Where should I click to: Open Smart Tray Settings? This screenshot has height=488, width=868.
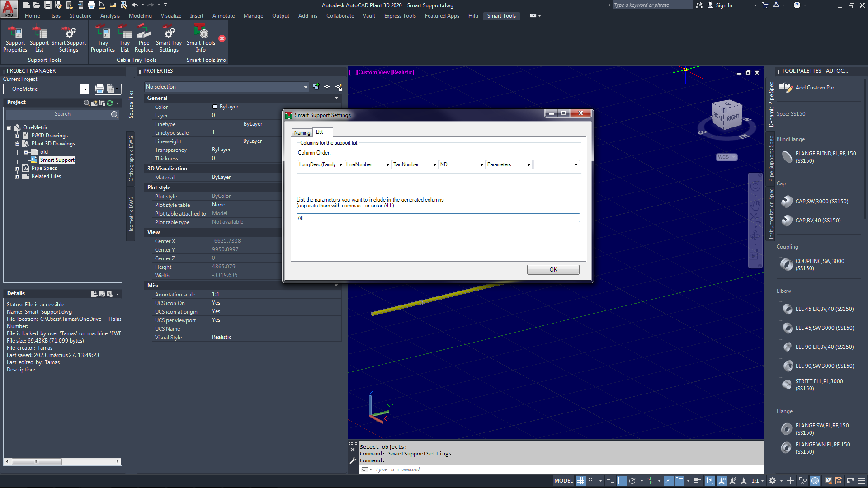169,39
